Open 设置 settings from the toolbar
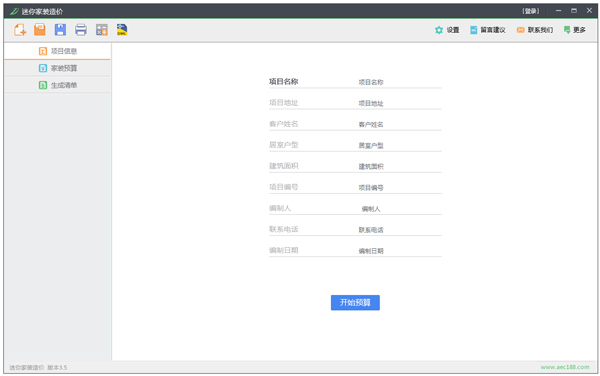Screen dimensions: 600x376 point(447,30)
